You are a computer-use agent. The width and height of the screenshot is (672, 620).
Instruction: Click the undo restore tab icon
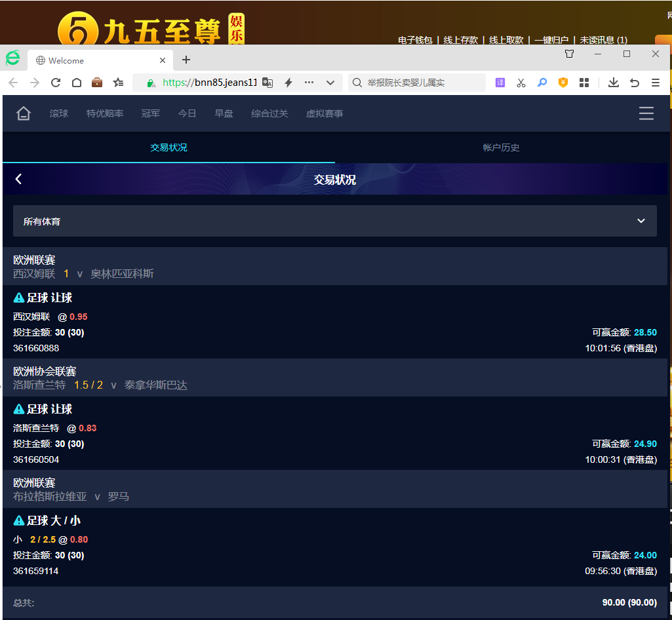click(635, 83)
